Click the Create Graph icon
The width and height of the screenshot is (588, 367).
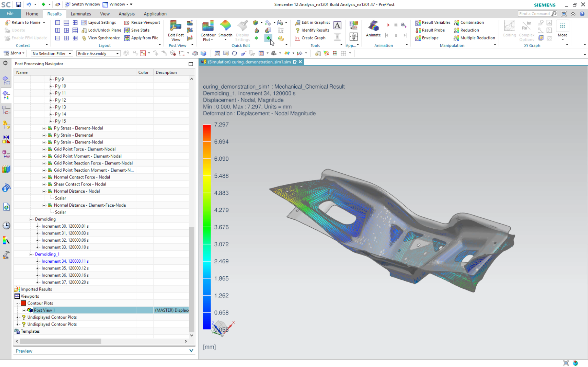click(310, 38)
